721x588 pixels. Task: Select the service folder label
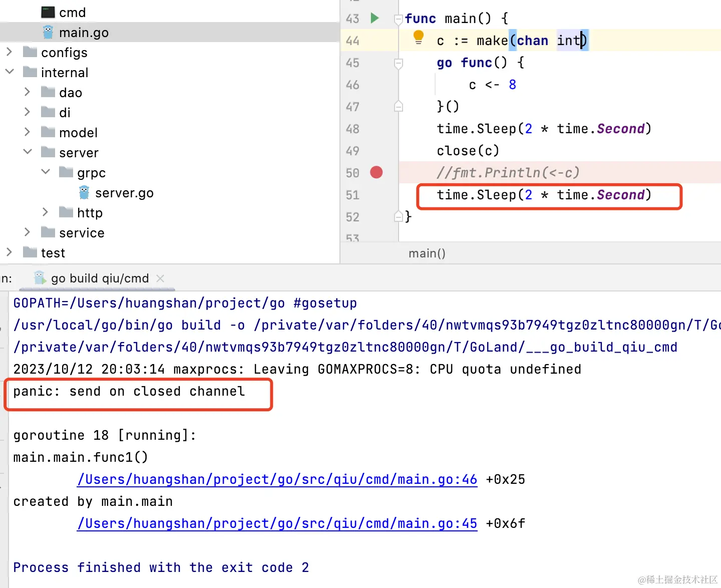coord(82,233)
